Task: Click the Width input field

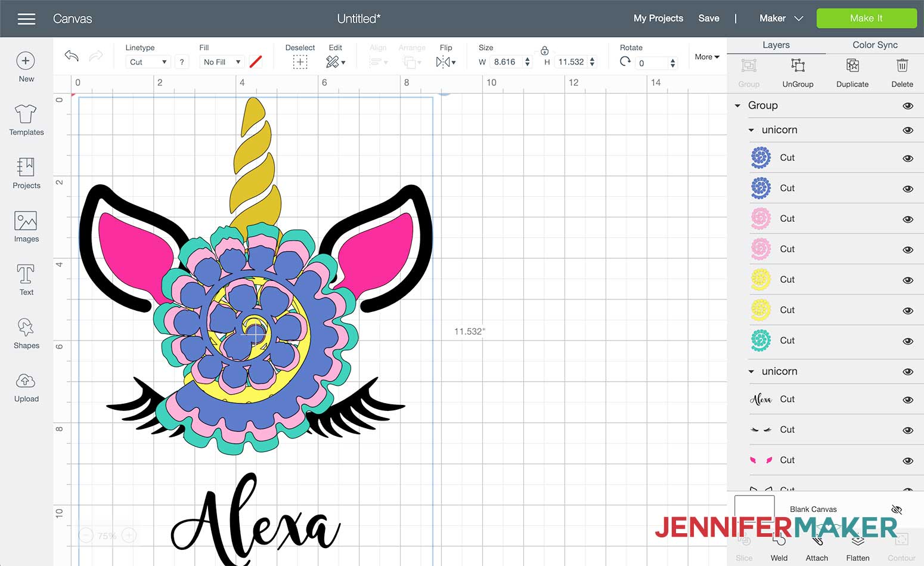Action: [506, 62]
